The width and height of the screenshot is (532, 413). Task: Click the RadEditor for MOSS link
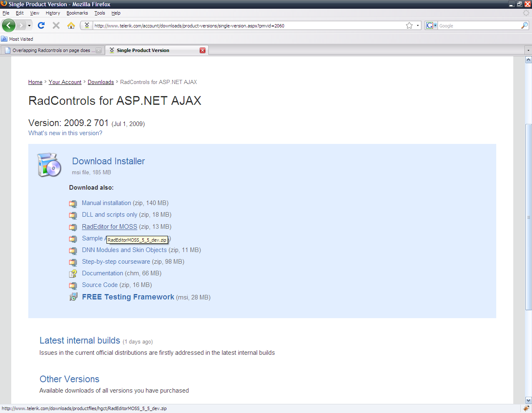click(109, 227)
